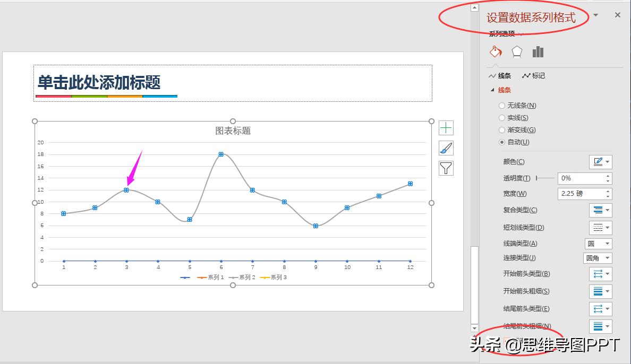Screen dimensions: 631x364
Task: Open the Effects pentagon icon in the pane
Action: 517,51
